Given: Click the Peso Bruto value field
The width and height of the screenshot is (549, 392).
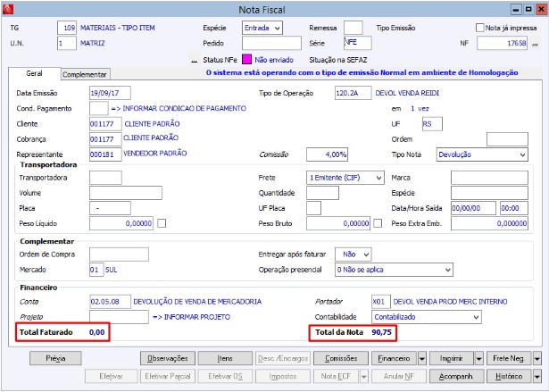Looking at the screenshot, I should [337, 223].
